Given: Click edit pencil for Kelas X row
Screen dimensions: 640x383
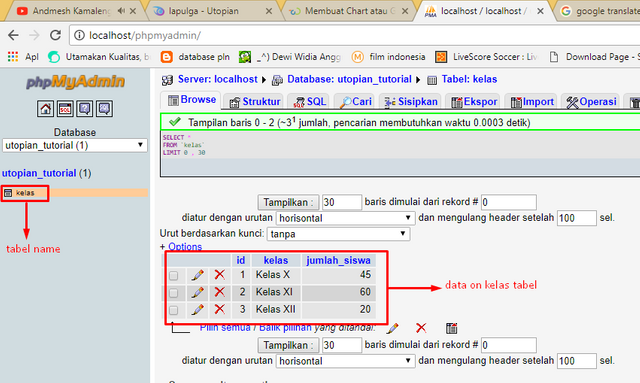Looking at the screenshot, I should 198,275.
